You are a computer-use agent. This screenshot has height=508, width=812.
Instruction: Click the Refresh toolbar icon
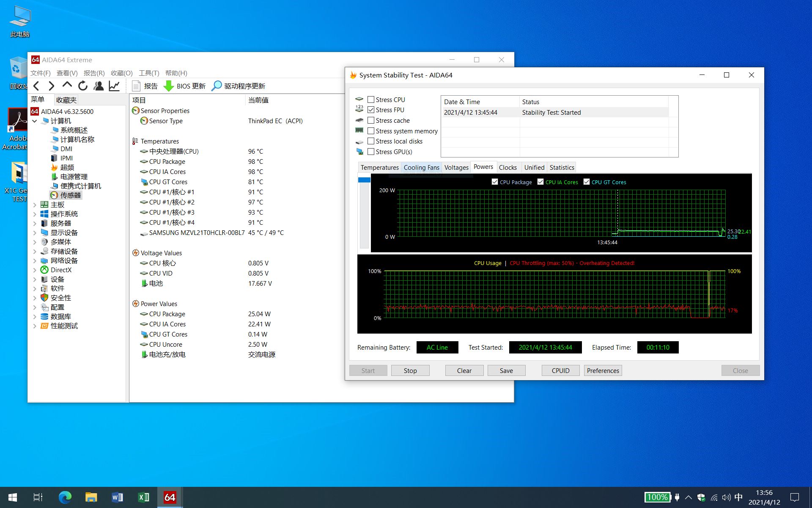[x=83, y=86]
